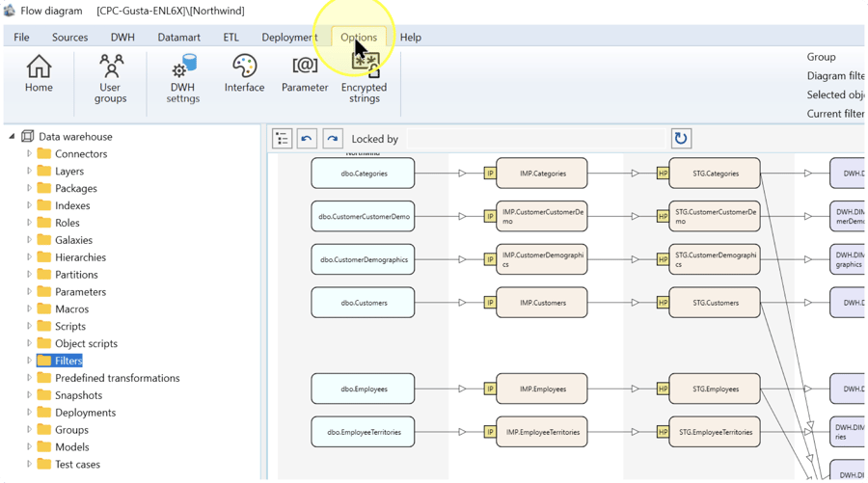The height and width of the screenshot is (483, 868).
Task: Open the Help tab
Action: click(411, 37)
